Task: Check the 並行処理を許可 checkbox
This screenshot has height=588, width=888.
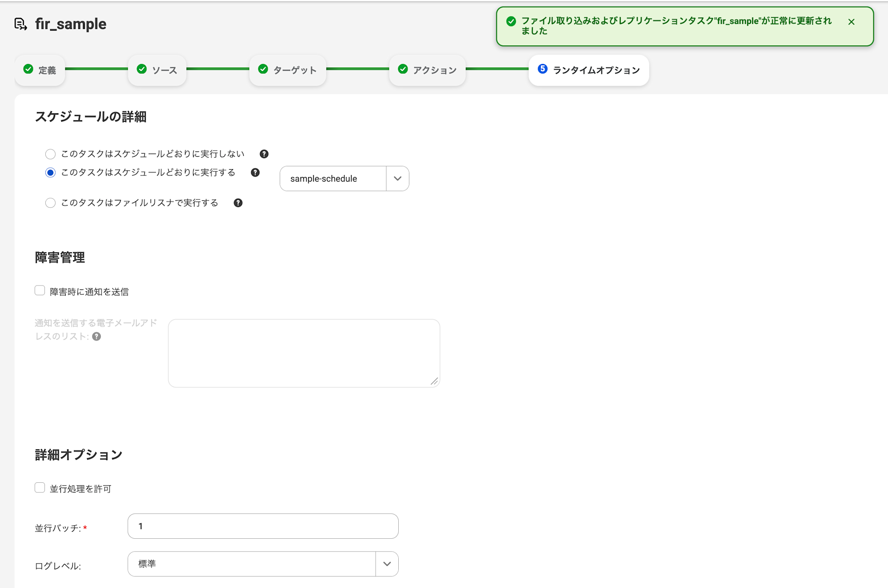Action: [40, 488]
